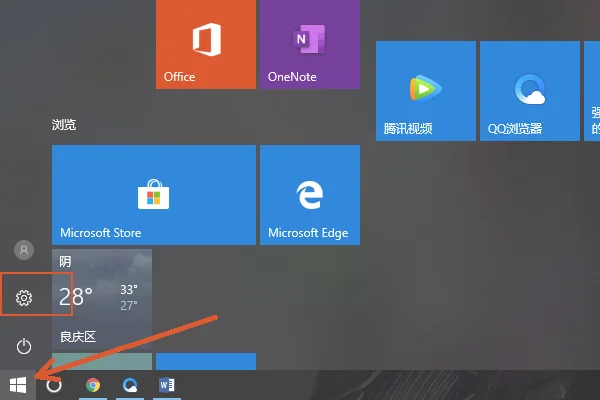Open the Microsoft Store tile
Image resolution: width=600 pixels, height=400 pixels.
point(154,195)
